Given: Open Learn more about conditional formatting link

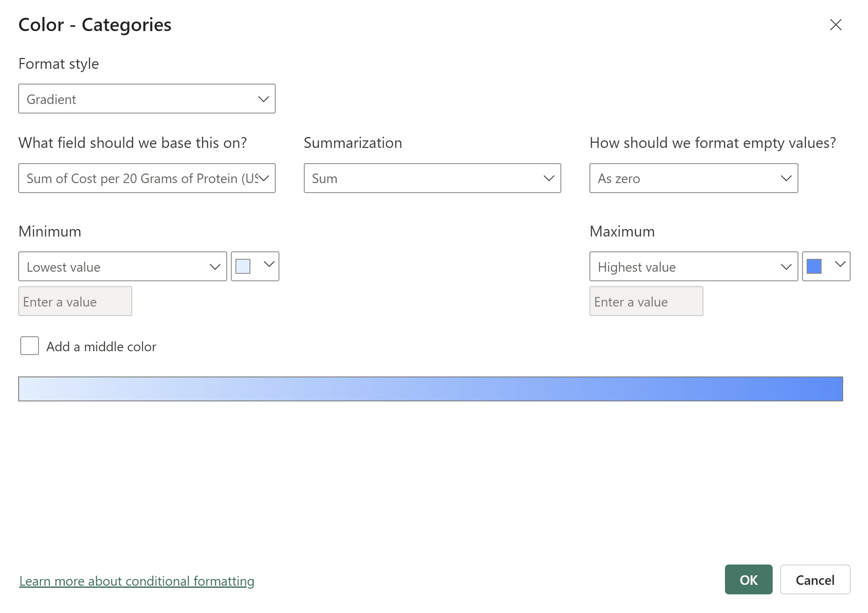Looking at the screenshot, I should pyautogui.click(x=137, y=581).
